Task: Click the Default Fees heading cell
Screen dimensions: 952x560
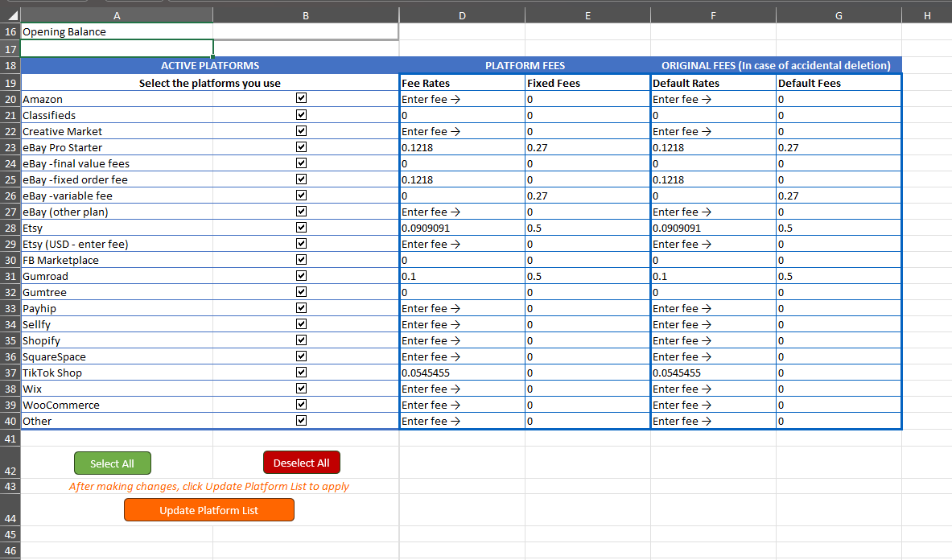Action: click(839, 83)
